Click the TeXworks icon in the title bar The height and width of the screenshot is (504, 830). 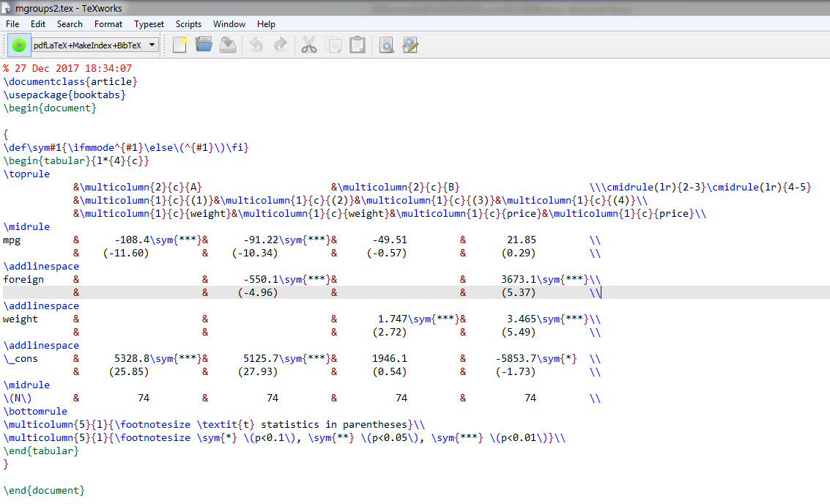pyautogui.click(x=7, y=8)
